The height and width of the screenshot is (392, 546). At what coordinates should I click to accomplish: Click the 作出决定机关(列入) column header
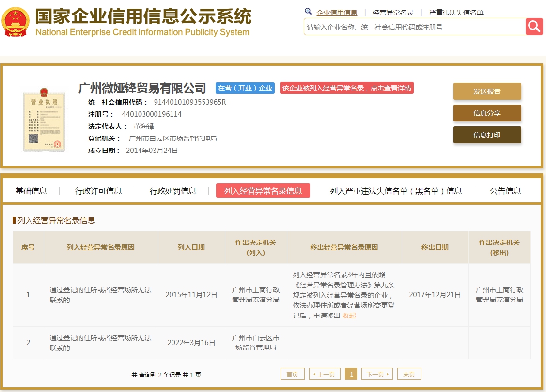[256, 247]
